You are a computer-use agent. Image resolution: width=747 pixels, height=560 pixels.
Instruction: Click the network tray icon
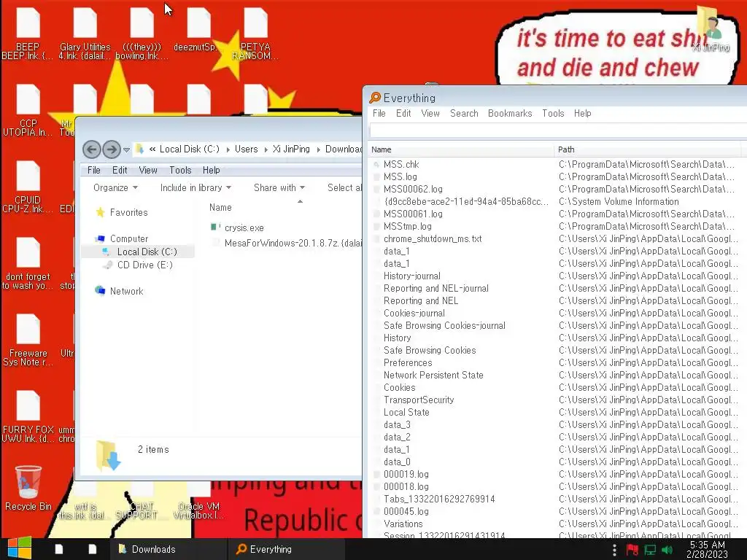[x=650, y=550]
